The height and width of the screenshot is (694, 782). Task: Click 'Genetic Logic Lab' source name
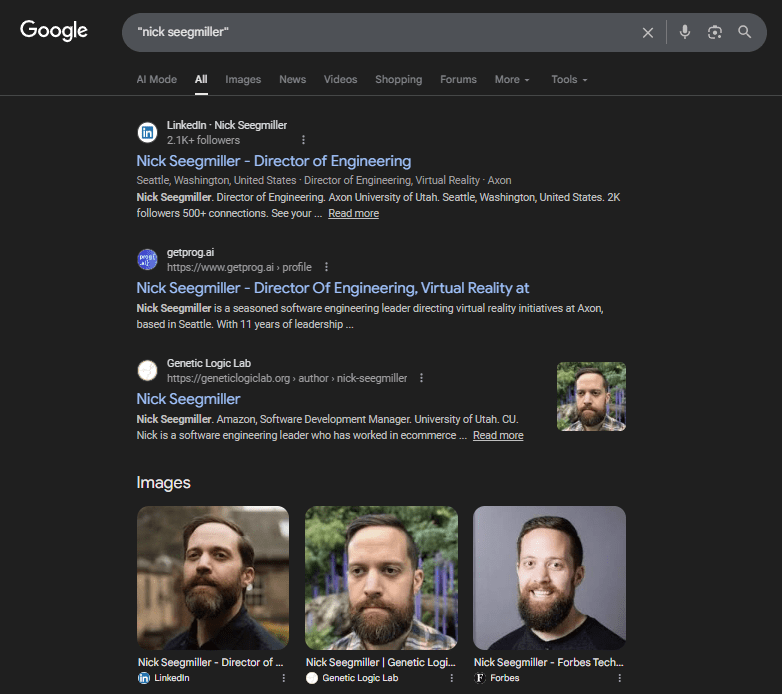208,363
